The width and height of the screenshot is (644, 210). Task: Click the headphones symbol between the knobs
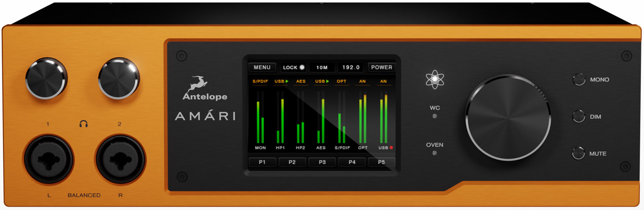[x=83, y=124]
